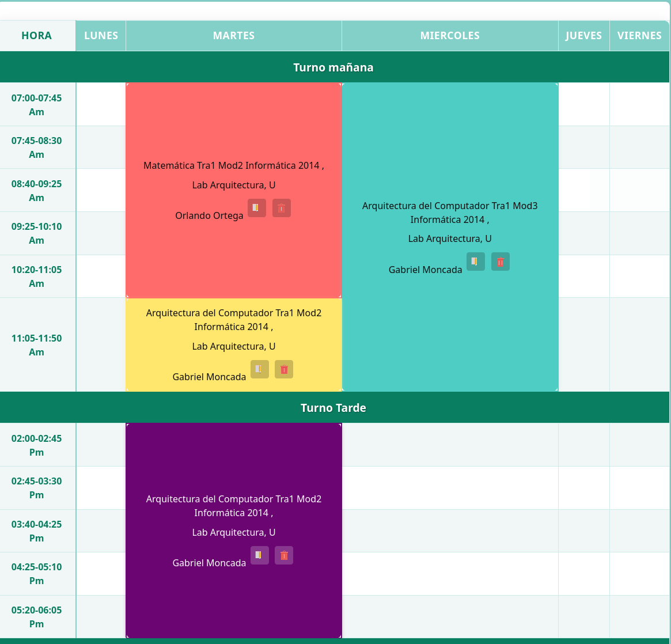Select the Turno mañana section header
Viewport: 671px width, 644px height.
pos(334,67)
